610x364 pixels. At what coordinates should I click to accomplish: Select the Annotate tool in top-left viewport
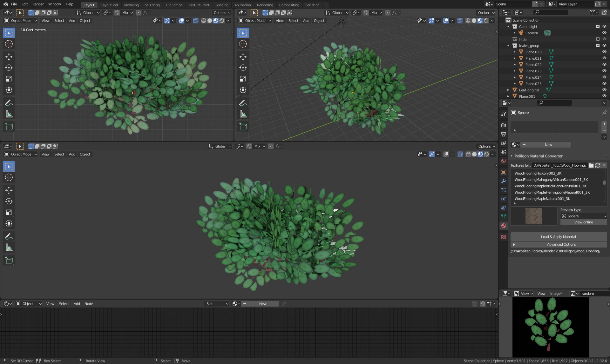click(x=9, y=103)
